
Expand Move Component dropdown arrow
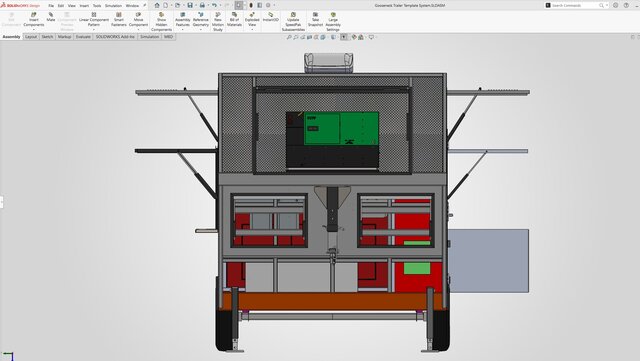click(x=138, y=29)
